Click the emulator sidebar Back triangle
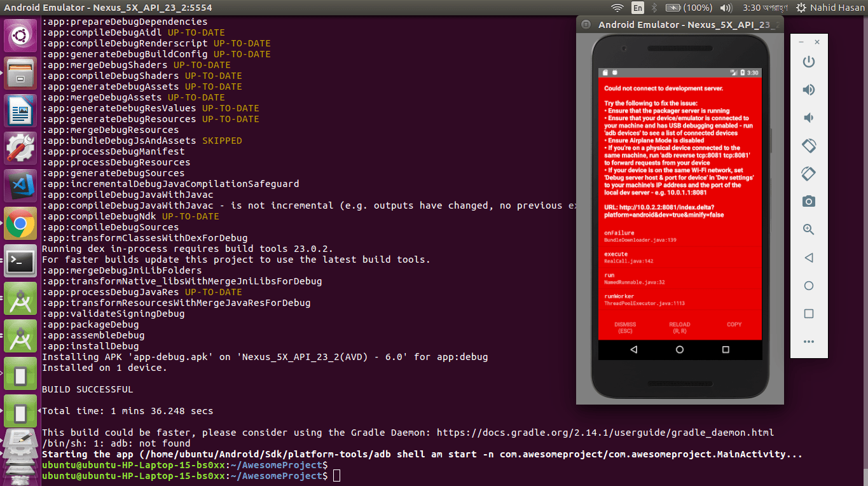868x486 pixels. [x=809, y=258]
